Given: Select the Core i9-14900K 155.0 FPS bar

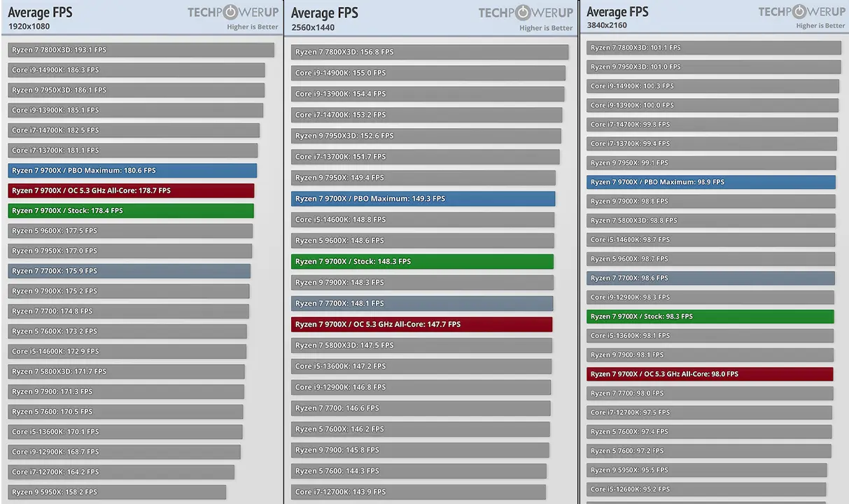Looking at the screenshot, I should tap(428, 73).
